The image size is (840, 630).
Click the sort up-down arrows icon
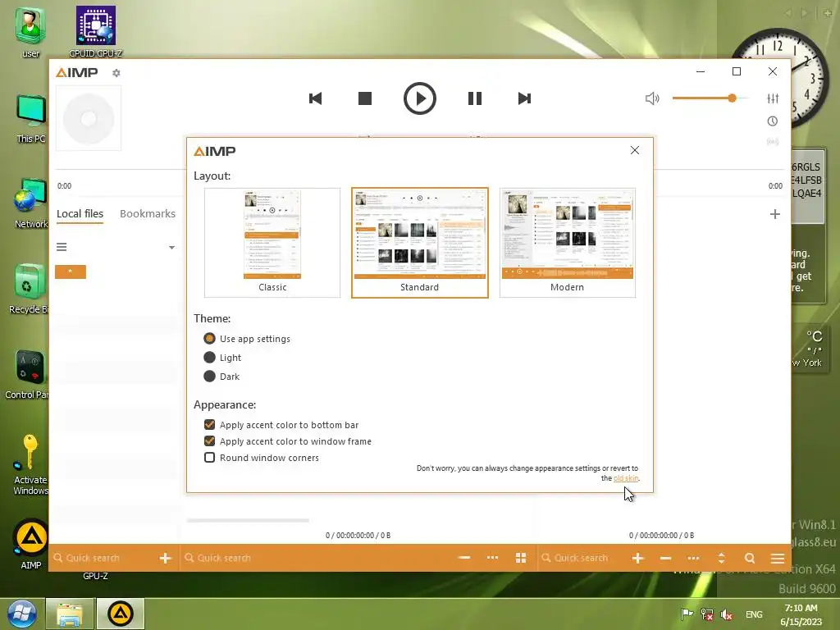[721, 558]
